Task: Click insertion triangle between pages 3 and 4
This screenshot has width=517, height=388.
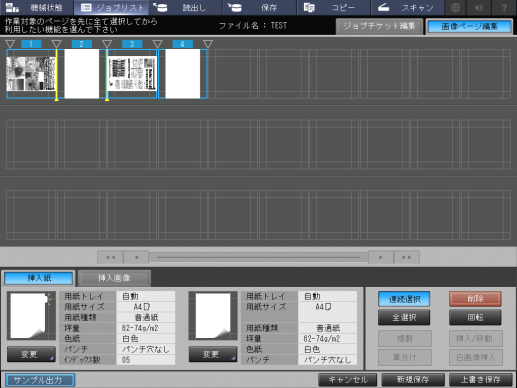Action: (x=157, y=44)
